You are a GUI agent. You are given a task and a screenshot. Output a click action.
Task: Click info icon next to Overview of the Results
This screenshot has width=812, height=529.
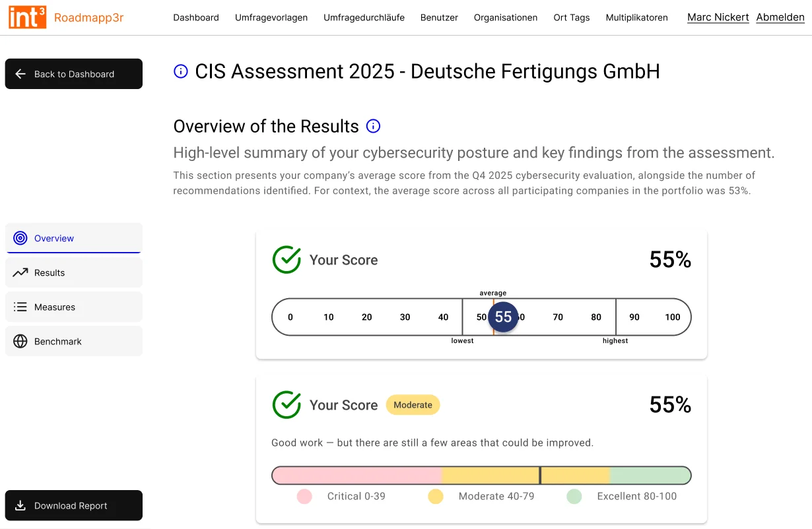coord(374,126)
